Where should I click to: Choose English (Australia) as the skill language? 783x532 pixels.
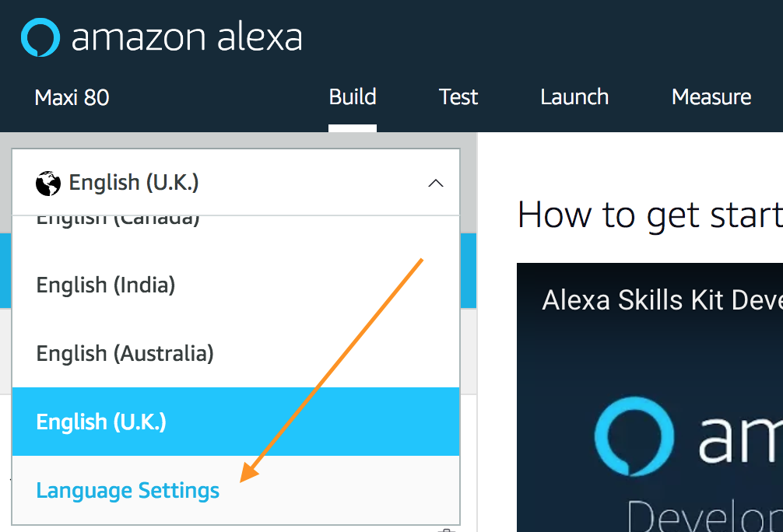(125, 353)
